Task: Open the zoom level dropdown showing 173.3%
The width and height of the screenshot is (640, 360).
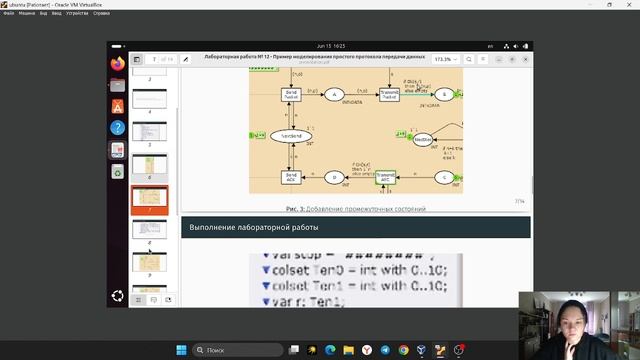Action: pos(445,60)
